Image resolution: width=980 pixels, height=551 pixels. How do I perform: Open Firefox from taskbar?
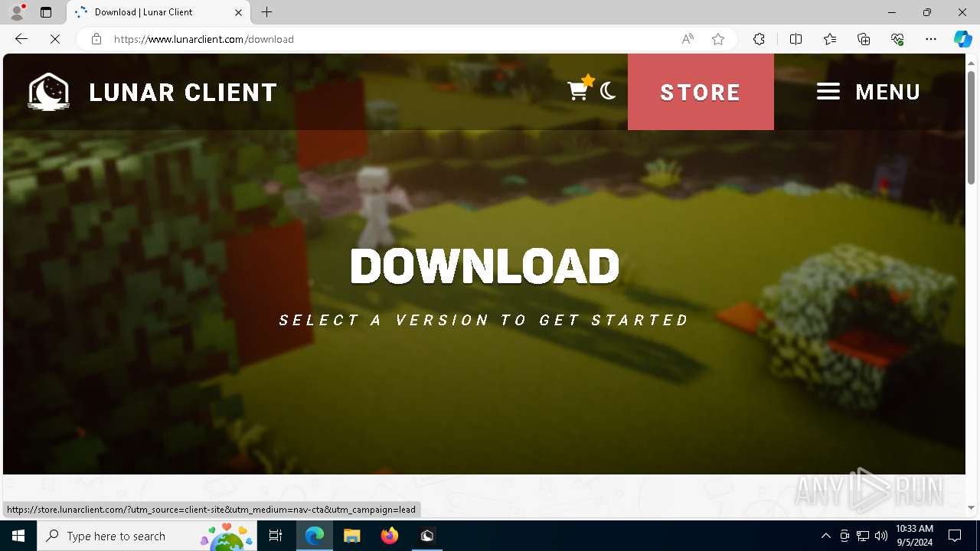(x=390, y=536)
